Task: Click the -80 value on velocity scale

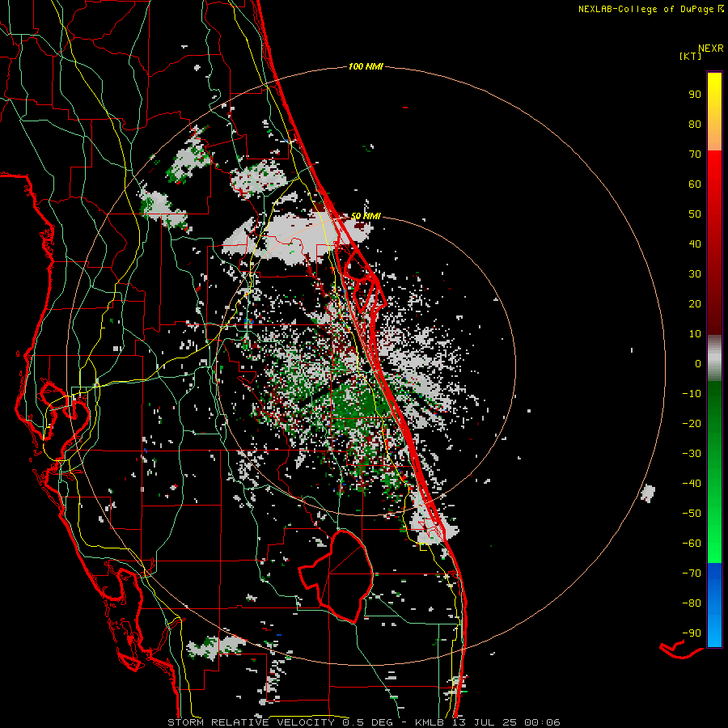Action: [692, 603]
